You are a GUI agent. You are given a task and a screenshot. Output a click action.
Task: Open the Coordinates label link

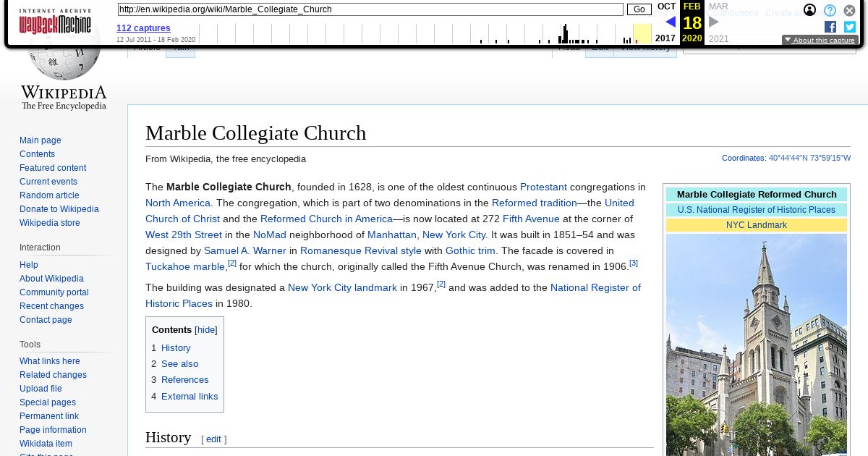[x=743, y=158]
